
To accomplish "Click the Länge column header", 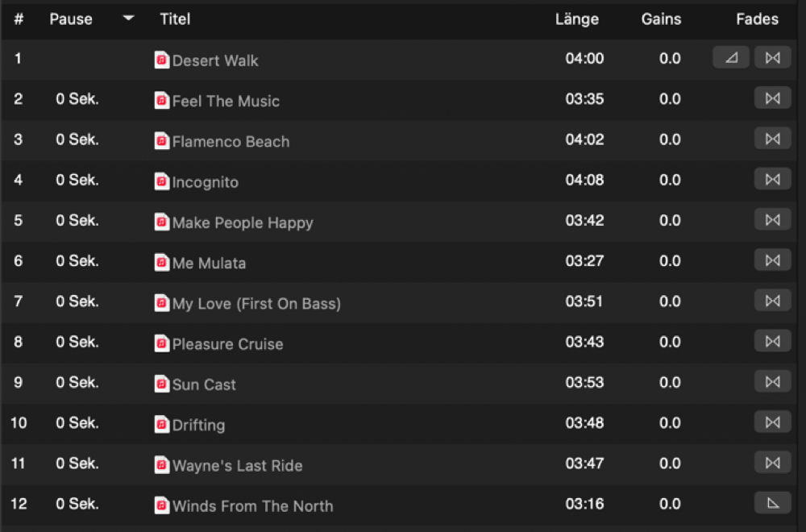I will click(x=576, y=19).
